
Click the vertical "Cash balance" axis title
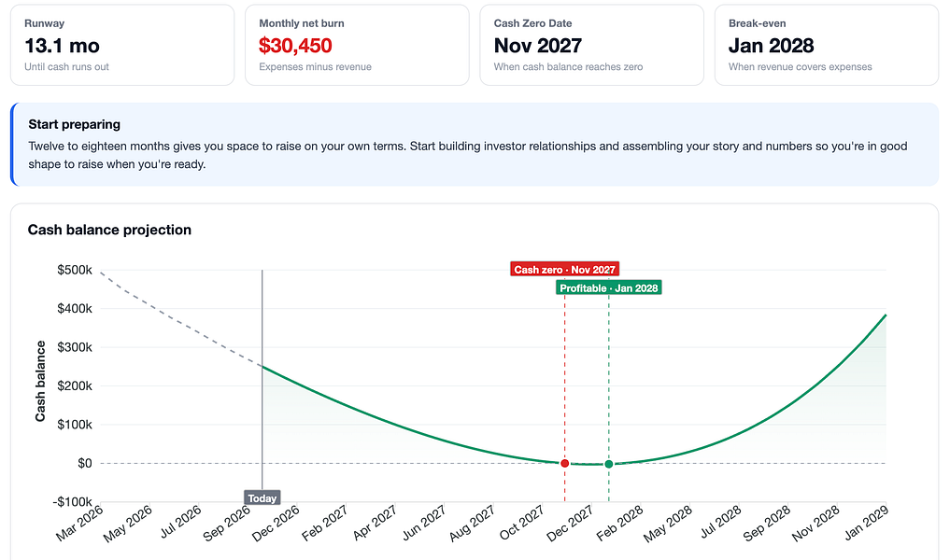pyautogui.click(x=40, y=381)
